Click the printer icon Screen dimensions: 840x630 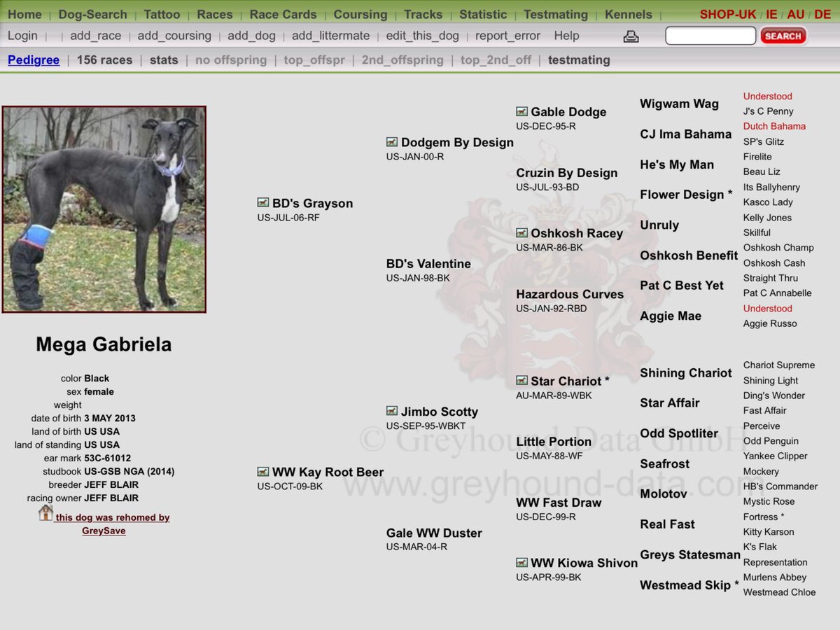[x=631, y=36]
